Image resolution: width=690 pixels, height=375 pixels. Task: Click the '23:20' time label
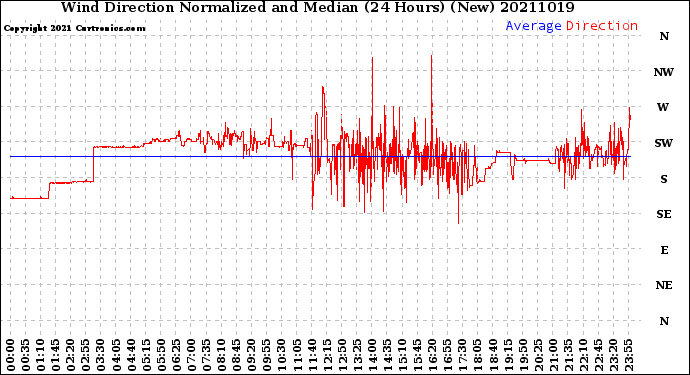click(x=613, y=355)
